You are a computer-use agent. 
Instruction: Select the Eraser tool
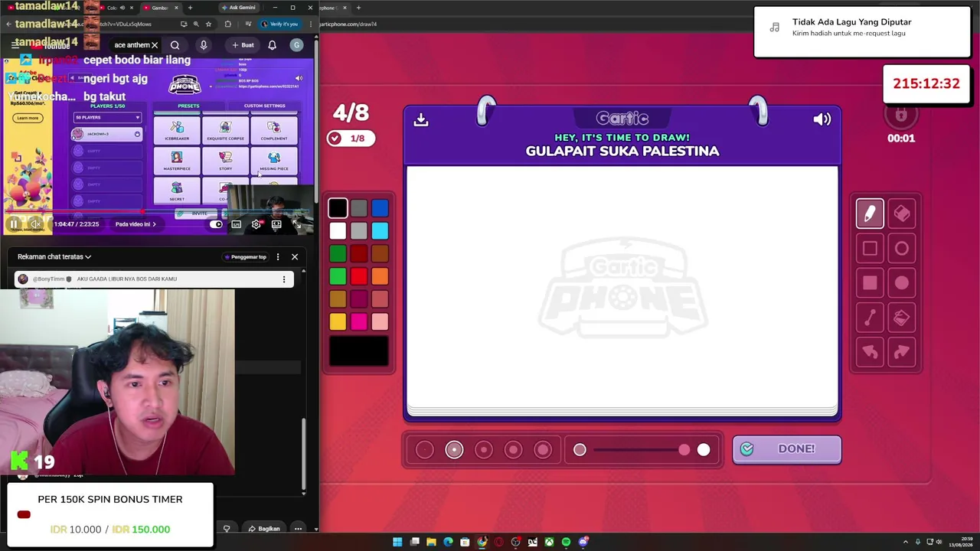tap(902, 214)
